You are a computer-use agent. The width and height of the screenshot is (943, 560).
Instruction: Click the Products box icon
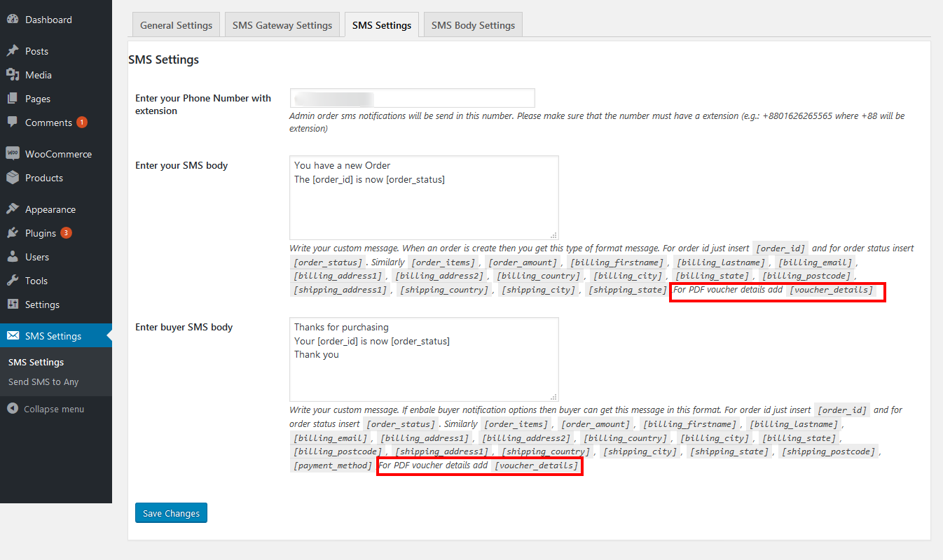tap(13, 178)
